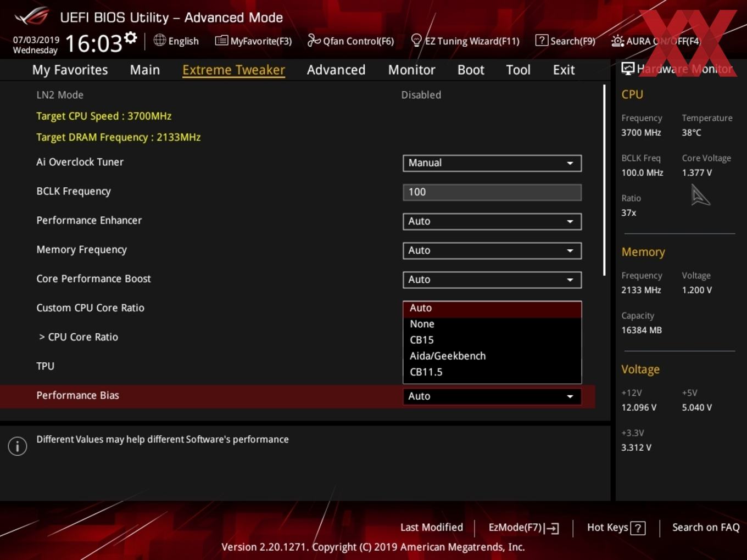Click Core Voltage value 1.377 V

(697, 173)
